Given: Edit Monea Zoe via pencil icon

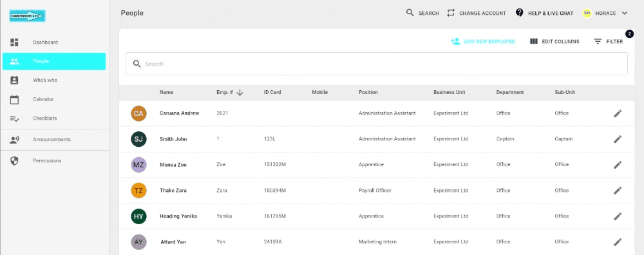Looking at the screenshot, I should click(x=618, y=165).
